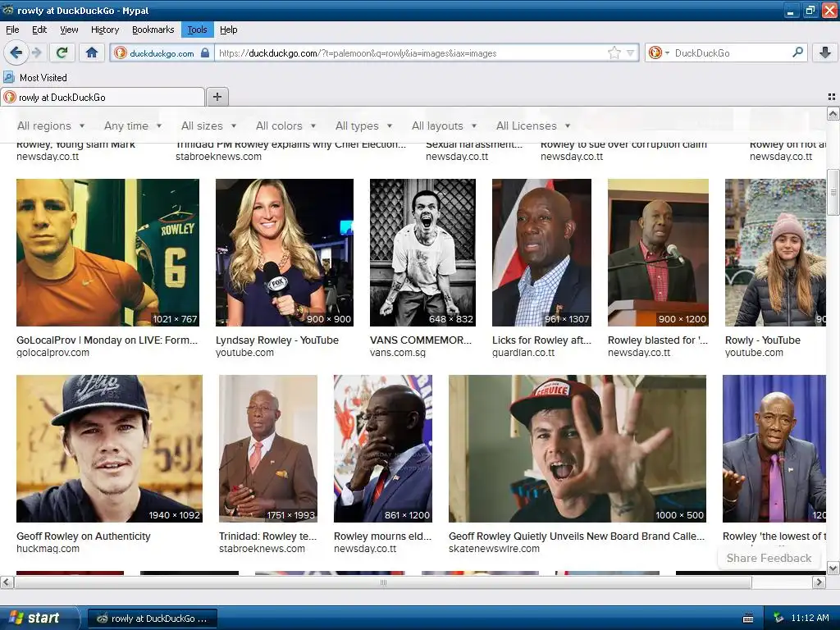The image size is (840, 630).
Task: Open the 'Rowley blasted for' newsday image
Action: (x=658, y=253)
